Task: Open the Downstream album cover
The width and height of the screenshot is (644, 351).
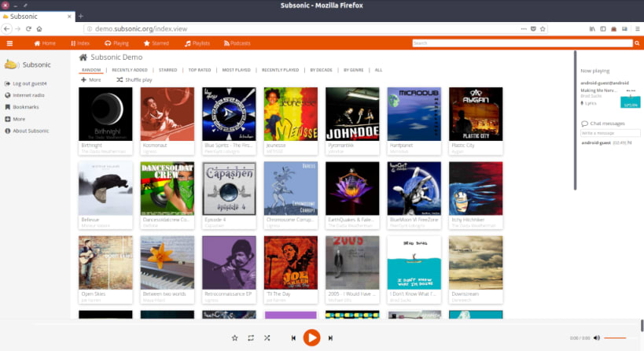Action: point(476,263)
